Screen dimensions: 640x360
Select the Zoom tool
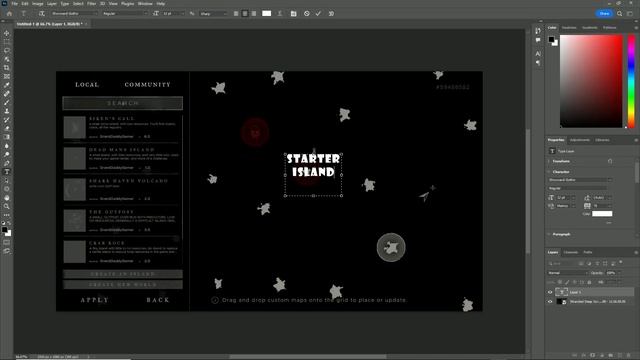[x=7, y=207]
